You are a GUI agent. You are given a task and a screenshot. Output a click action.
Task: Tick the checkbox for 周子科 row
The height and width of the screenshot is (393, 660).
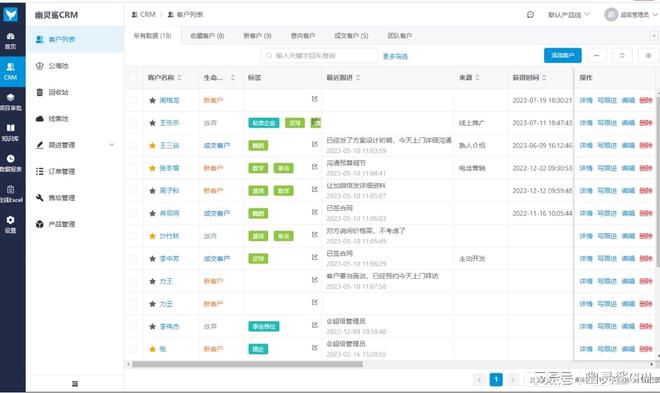pos(133,191)
